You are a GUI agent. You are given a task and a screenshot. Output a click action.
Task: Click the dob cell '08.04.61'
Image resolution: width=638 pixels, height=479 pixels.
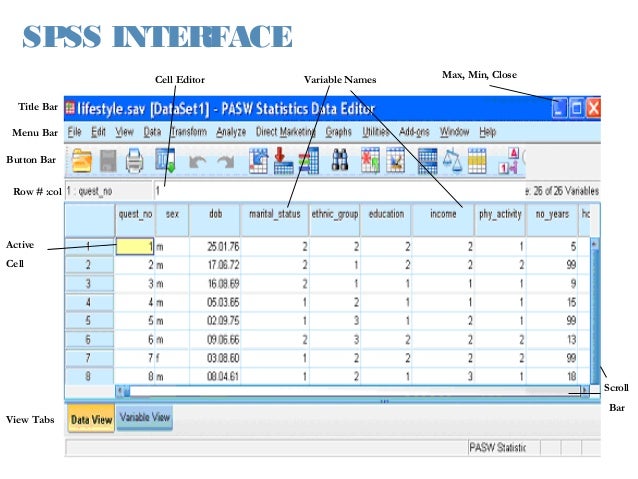click(215, 376)
